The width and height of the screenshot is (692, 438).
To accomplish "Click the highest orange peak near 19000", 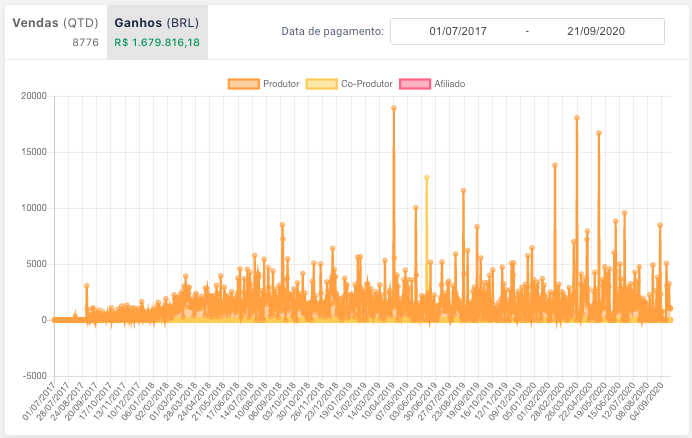I will pos(394,108).
